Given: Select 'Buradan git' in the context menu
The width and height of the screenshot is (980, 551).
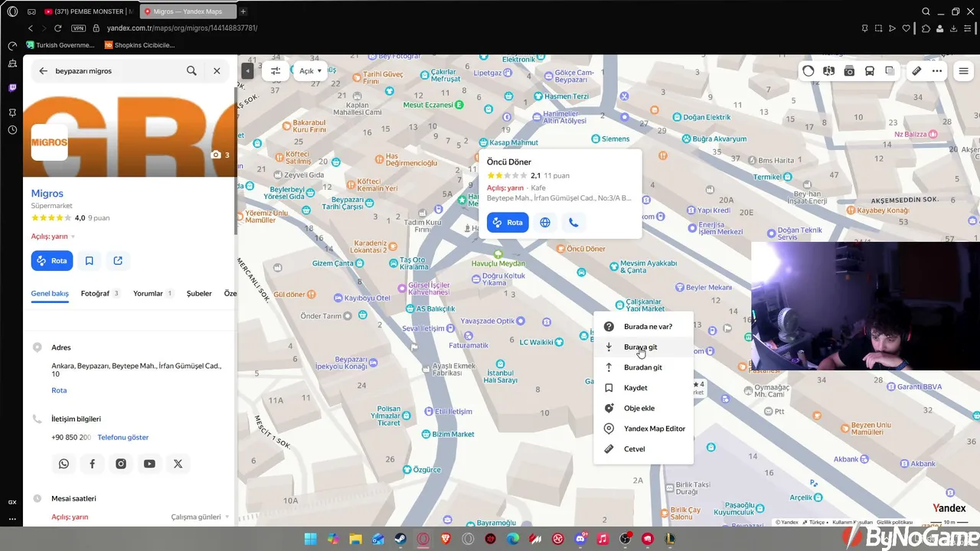Looking at the screenshot, I should coord(643,367).
